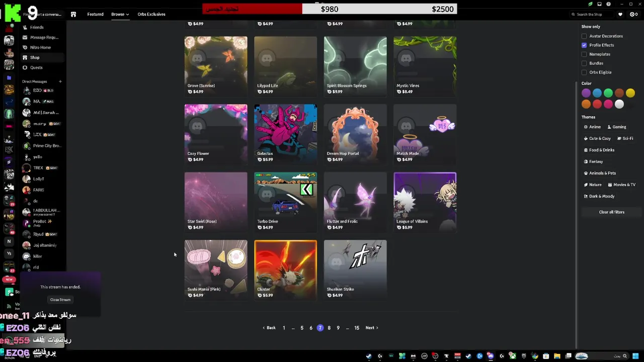
Task: Open DM with killer
Action: point(41,256)
